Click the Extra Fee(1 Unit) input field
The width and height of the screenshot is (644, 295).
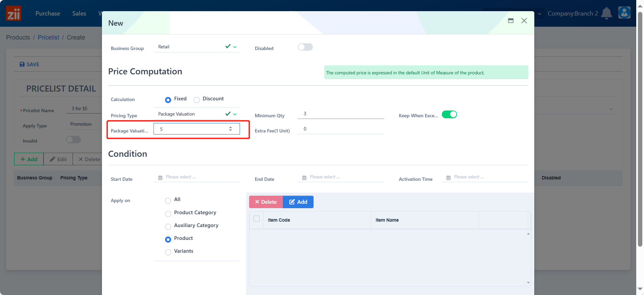[341, 129]
